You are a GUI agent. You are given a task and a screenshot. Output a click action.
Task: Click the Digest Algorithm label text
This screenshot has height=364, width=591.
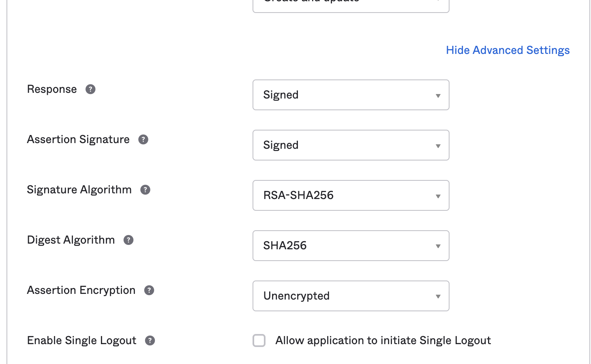(71, 240)
